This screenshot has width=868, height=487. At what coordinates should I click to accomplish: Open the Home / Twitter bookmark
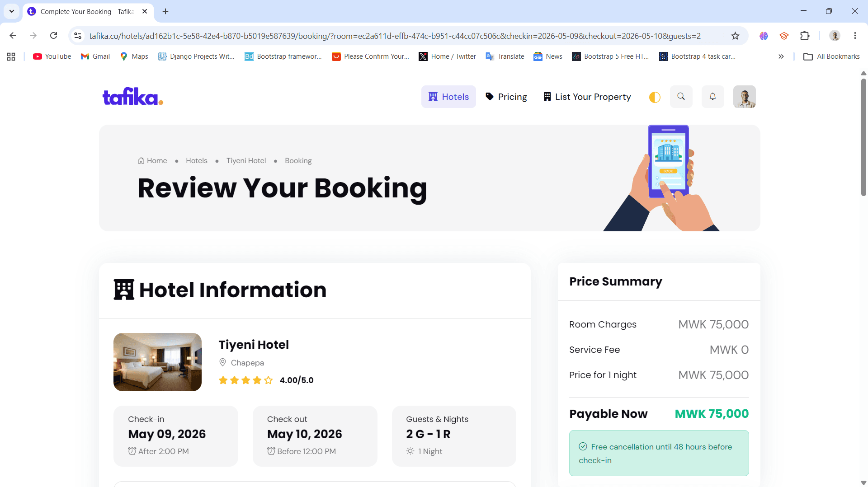(448, 56)
